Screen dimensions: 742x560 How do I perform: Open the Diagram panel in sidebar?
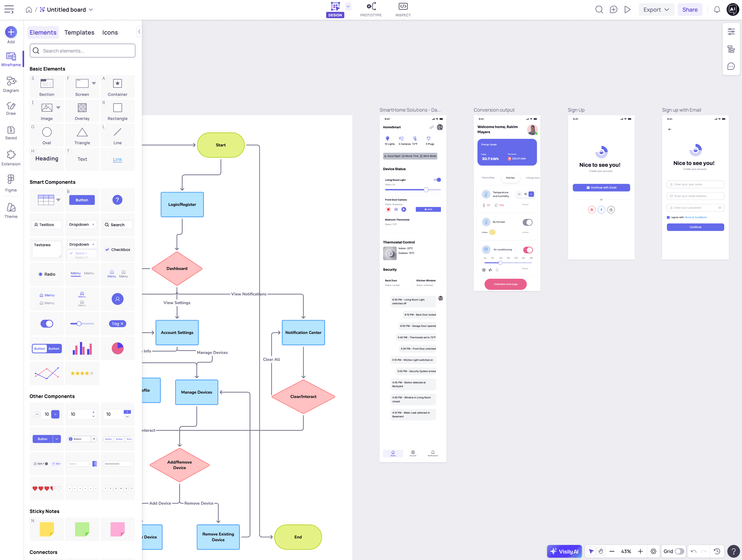click(11, 84)
